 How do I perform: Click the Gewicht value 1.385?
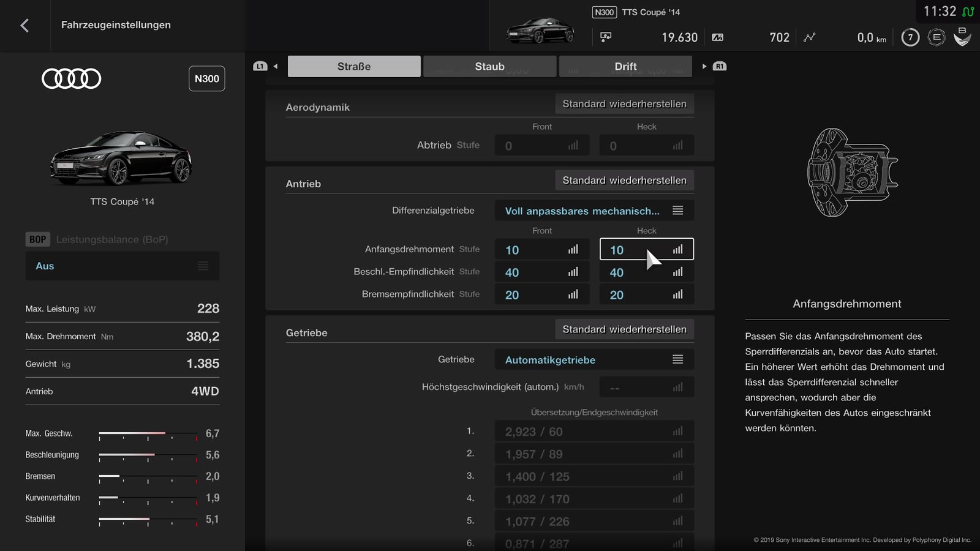click(x=203, y=364)
